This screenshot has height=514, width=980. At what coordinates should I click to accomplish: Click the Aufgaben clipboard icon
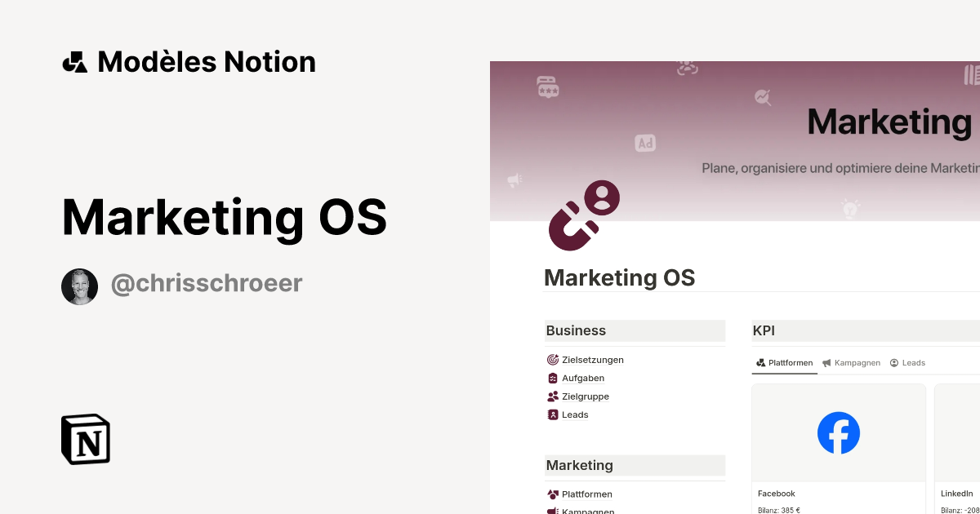coord(554,378)
